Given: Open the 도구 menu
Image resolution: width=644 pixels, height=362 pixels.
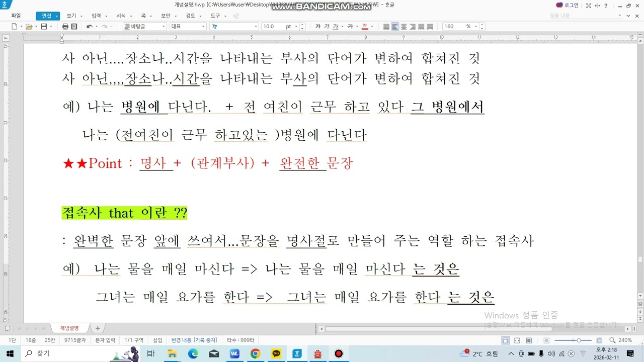Looking at the screenshot, I should tap(218, 16).
